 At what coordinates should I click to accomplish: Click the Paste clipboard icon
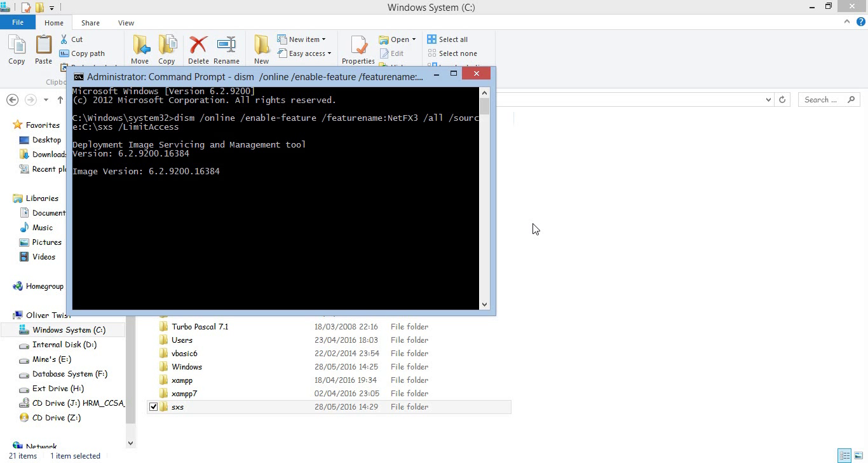43,46
